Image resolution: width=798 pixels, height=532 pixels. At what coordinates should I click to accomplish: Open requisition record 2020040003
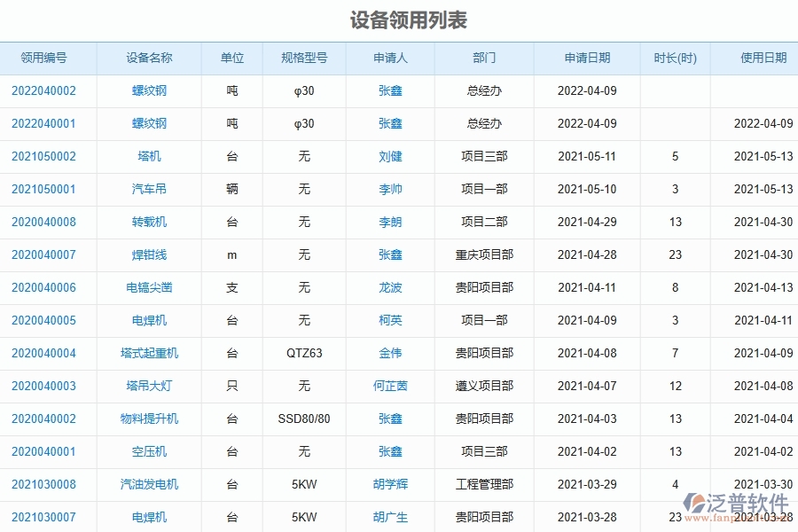pyautogui.click(x=47, y=386)
